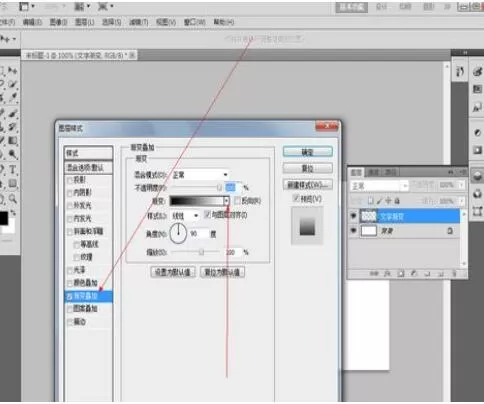Click the angle dial control

(x=178, y=233)
